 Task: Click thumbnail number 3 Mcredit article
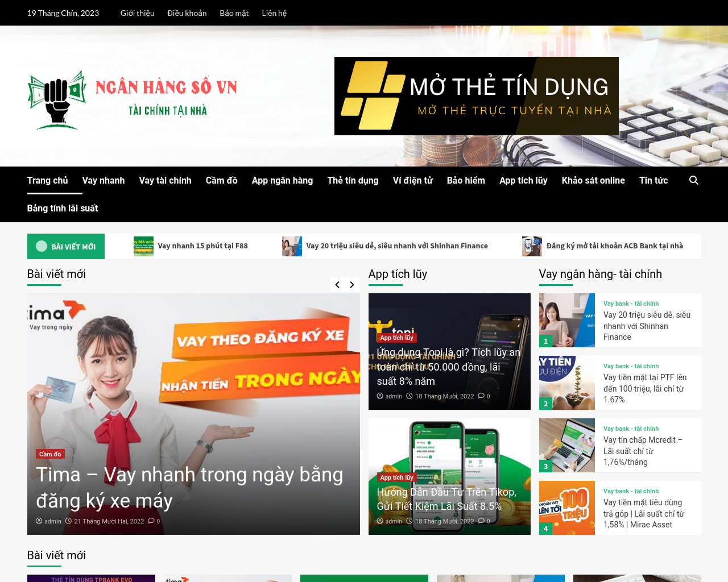click(x=567, y=445)
